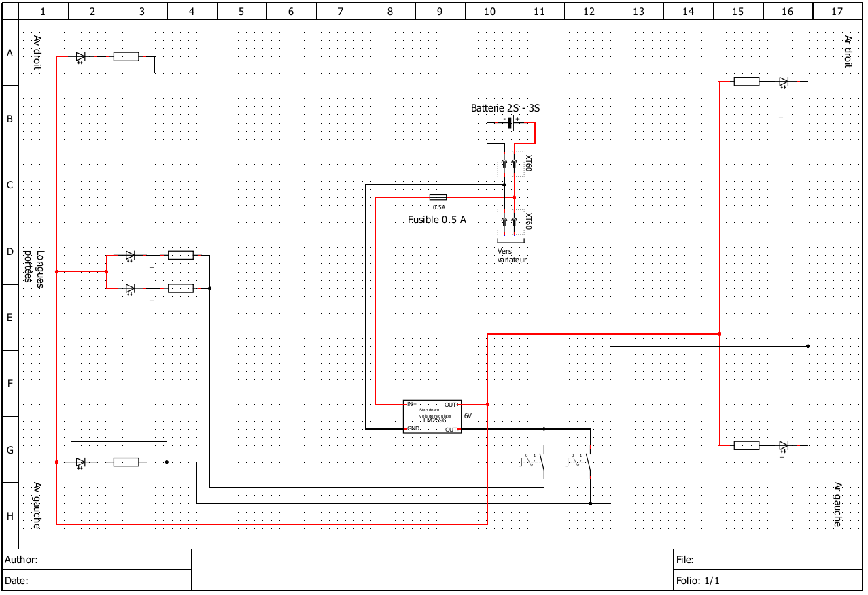The height and width of the screenshot is (595, 868).
Task: Click row header A
Action: pyautogui.click(x=10, y=52)
